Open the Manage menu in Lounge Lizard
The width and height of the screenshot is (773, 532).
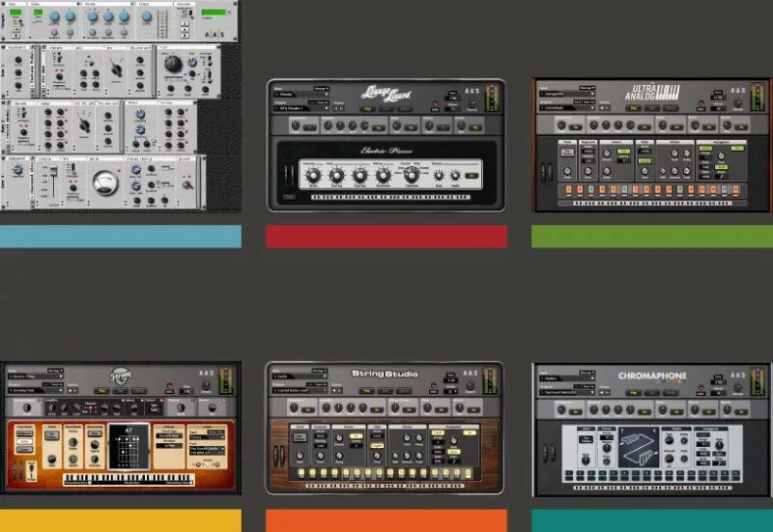pos(322,89)
